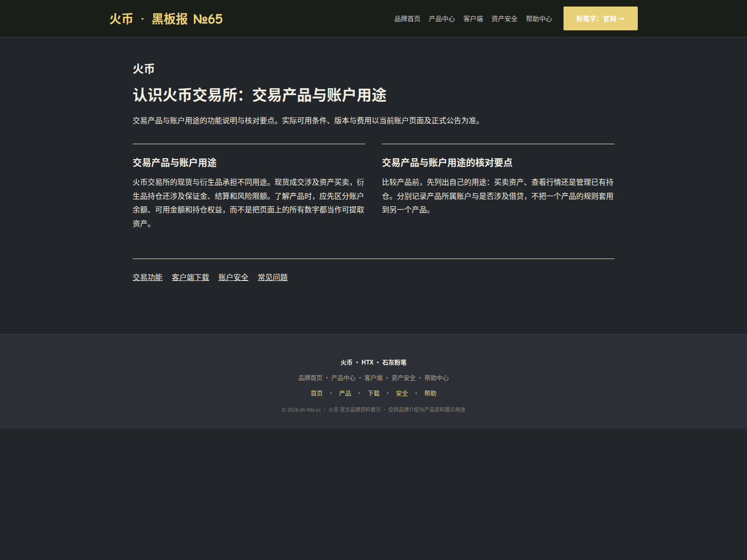Open 品牌首页 in top navigation
The width and height of the screenshot is (747, 560).
pyautogui.click(x=407, y=19)
